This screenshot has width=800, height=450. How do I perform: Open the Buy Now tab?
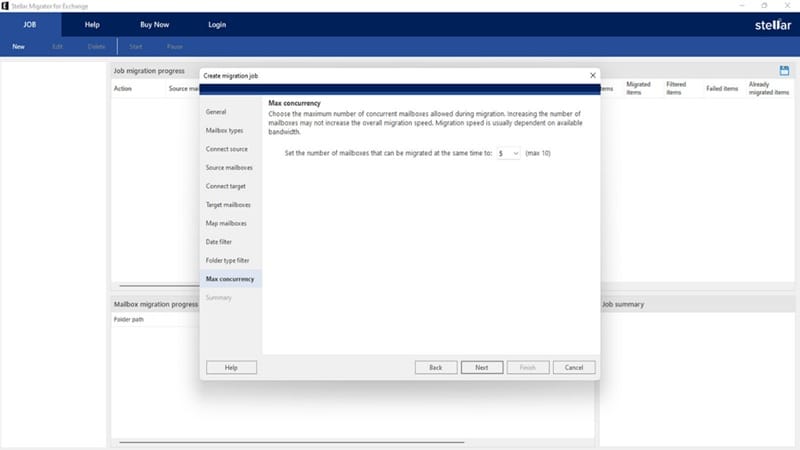click(155, 24)
